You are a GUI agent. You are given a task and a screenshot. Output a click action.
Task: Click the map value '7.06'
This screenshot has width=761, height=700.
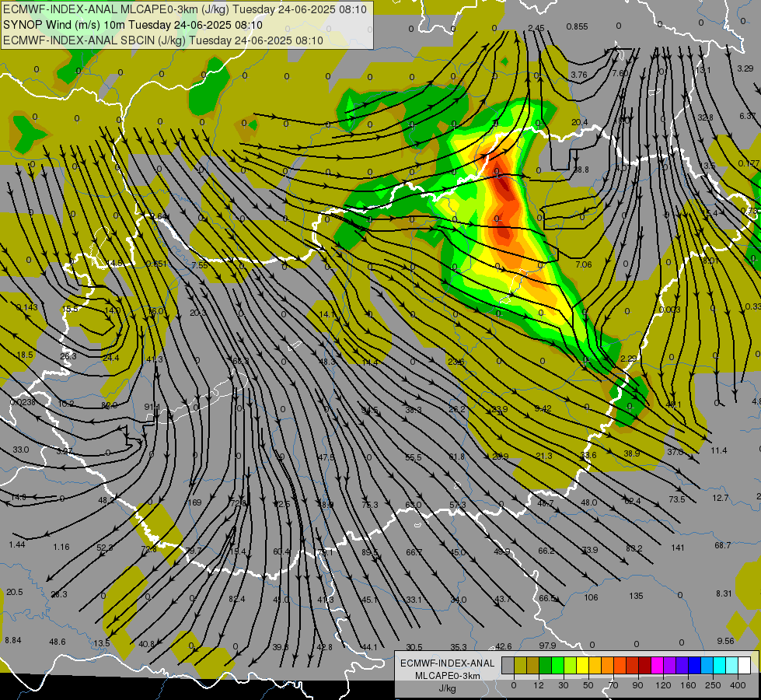pos(583,264)
